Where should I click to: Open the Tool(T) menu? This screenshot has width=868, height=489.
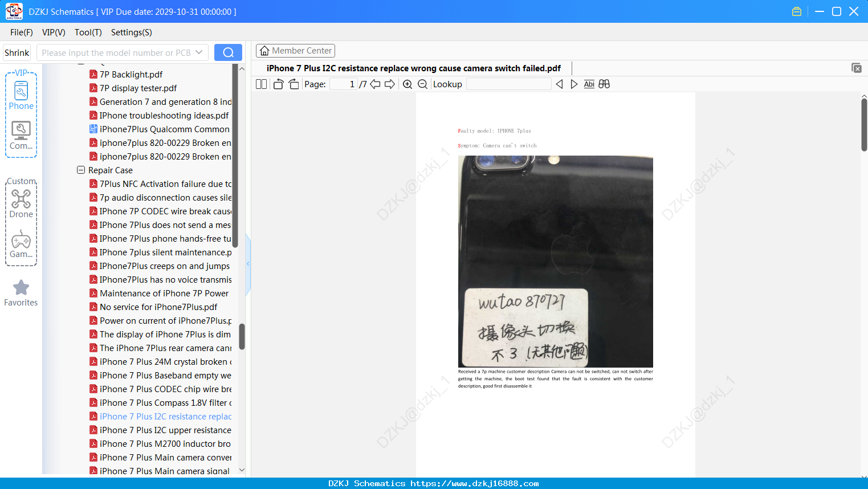click(x=88, y=32)
